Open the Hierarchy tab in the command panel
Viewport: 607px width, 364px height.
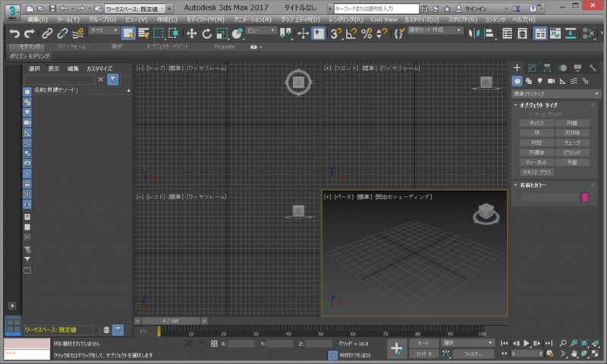coord(547,67)
